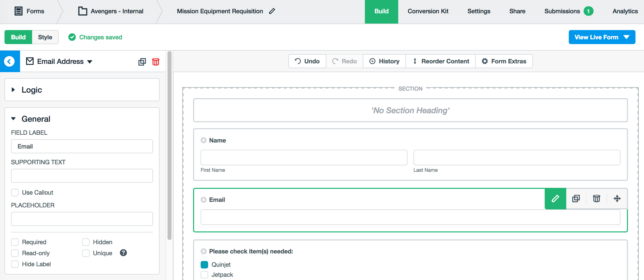This screenshot has width=644, height=280.
Task: Open Email Address field type dropdown
Action: click(x=90, y=62)
